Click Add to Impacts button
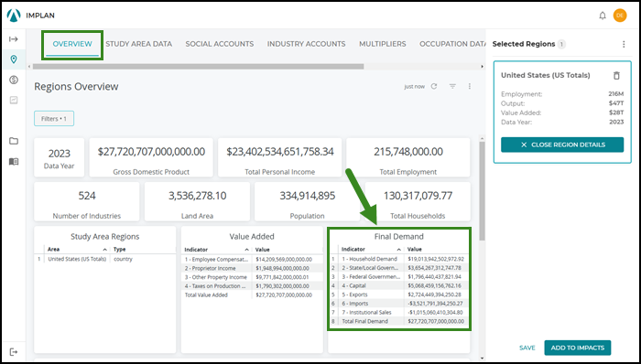Image resolution: width=641 pixels, height=364 pixels. point(577,348)
